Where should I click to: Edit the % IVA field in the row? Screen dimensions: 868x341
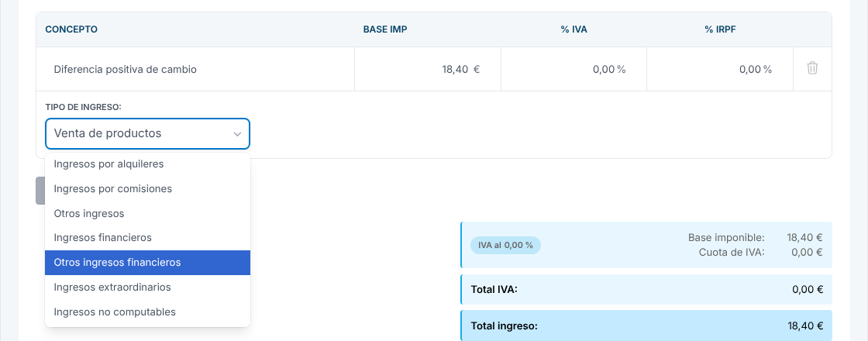click(574, 69)
